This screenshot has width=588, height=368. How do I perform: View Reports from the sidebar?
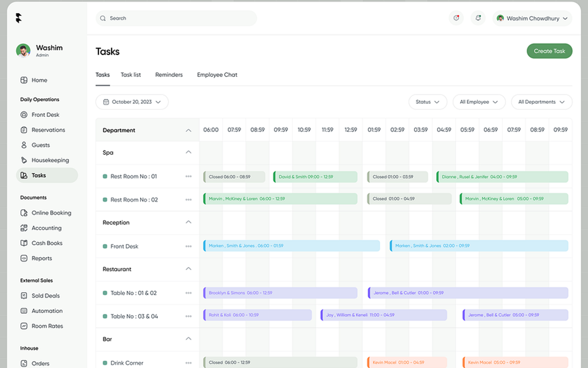(x=41, y=258)
